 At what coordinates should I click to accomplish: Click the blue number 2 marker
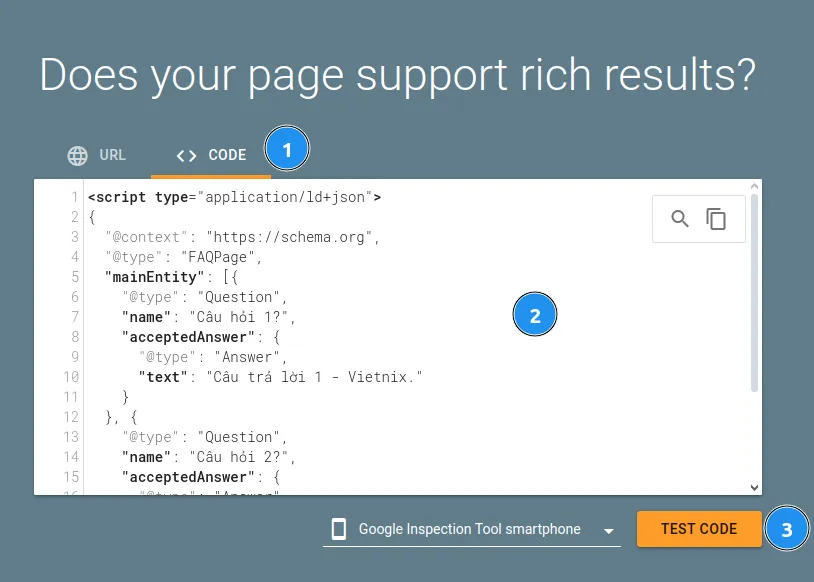[x=535, y=316]
